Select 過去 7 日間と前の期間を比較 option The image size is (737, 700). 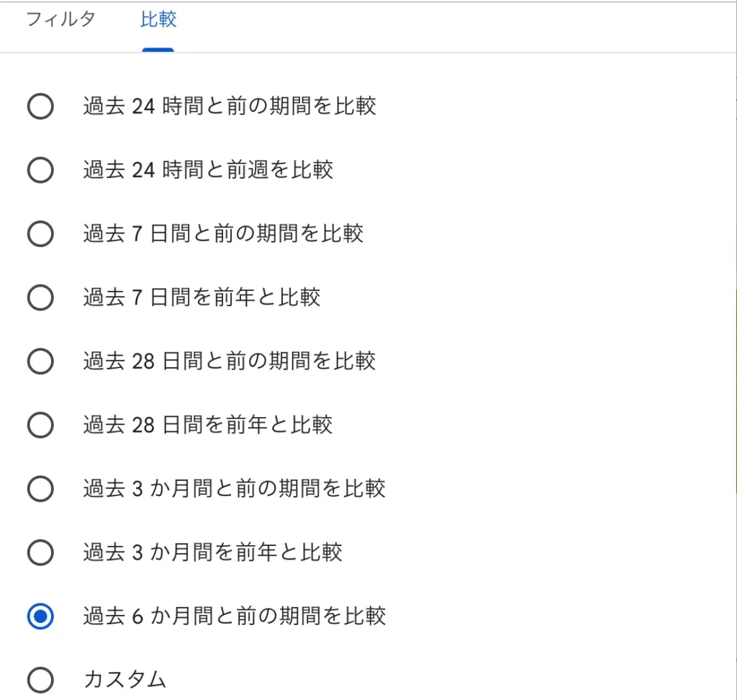tap(40, 233)
